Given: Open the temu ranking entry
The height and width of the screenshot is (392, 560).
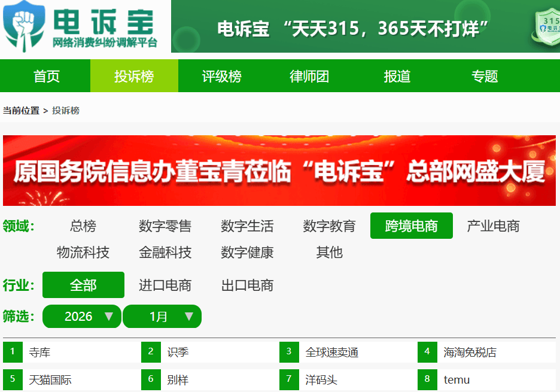Looking at the screenshot, I should (x=456, y=380).
